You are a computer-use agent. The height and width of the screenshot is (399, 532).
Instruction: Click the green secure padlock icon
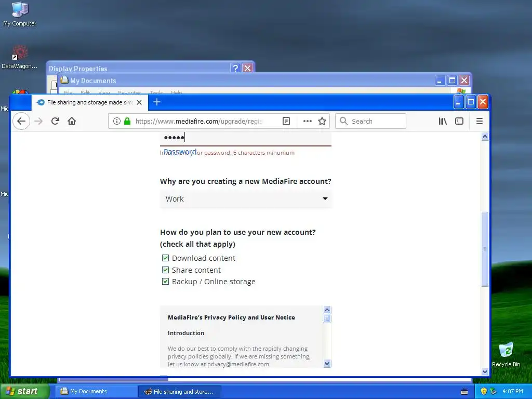point(127,121)
